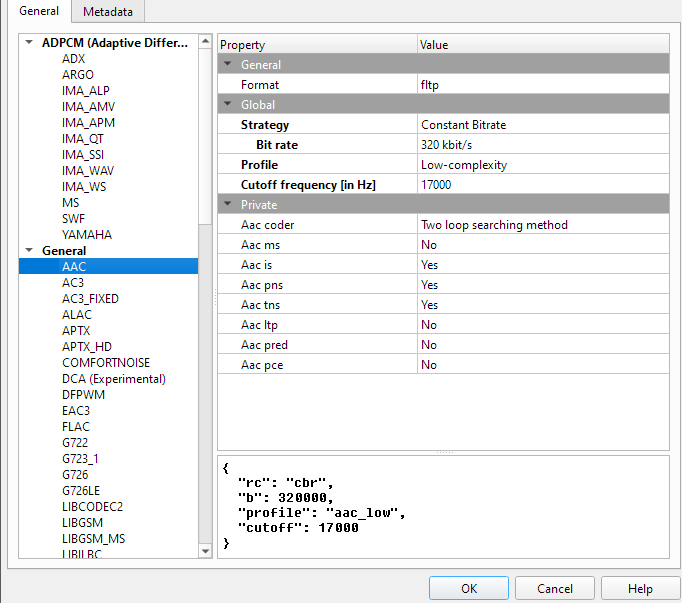Select the FLAC codec in list
Screen dimensions: 682x603
[x=76, y=427]
